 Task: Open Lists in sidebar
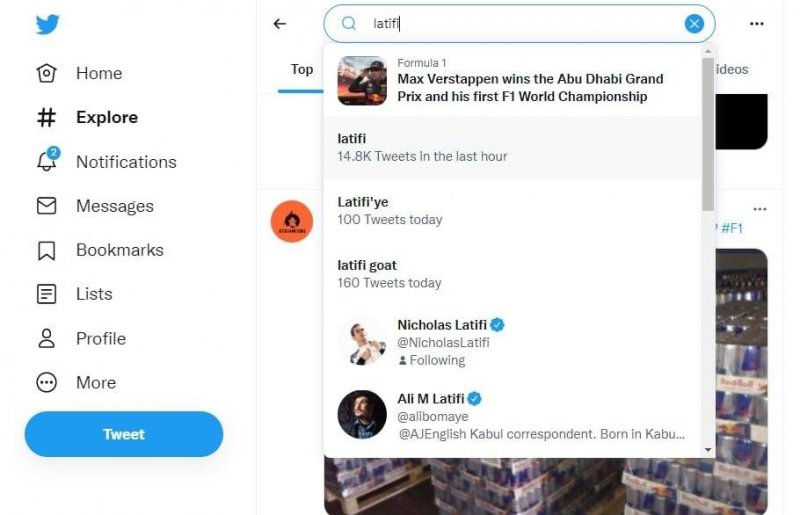point(94,294)
